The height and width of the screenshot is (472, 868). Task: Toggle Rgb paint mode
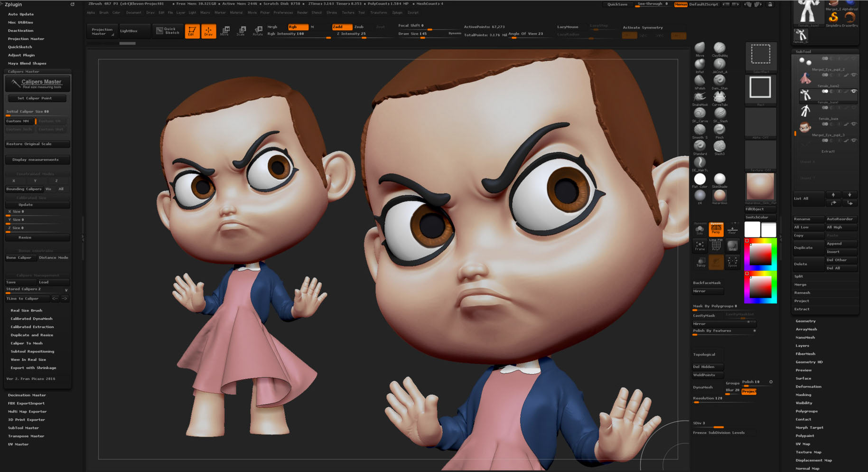point(298,27)
